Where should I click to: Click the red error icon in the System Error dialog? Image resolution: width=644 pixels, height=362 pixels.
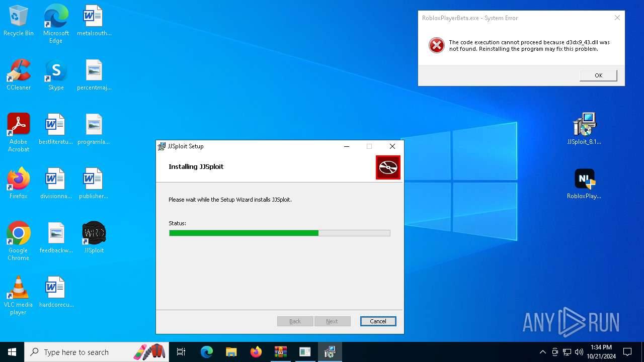(436, 46)
